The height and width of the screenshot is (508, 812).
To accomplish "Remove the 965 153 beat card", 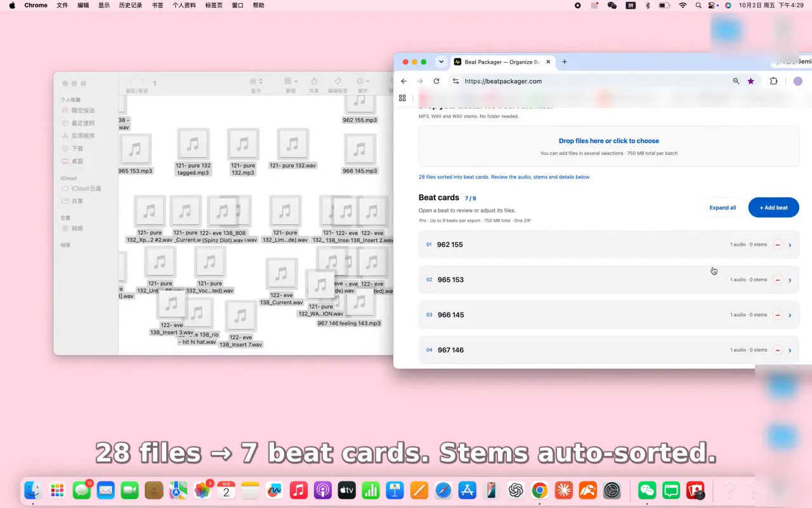I will [x=778, y=280].
